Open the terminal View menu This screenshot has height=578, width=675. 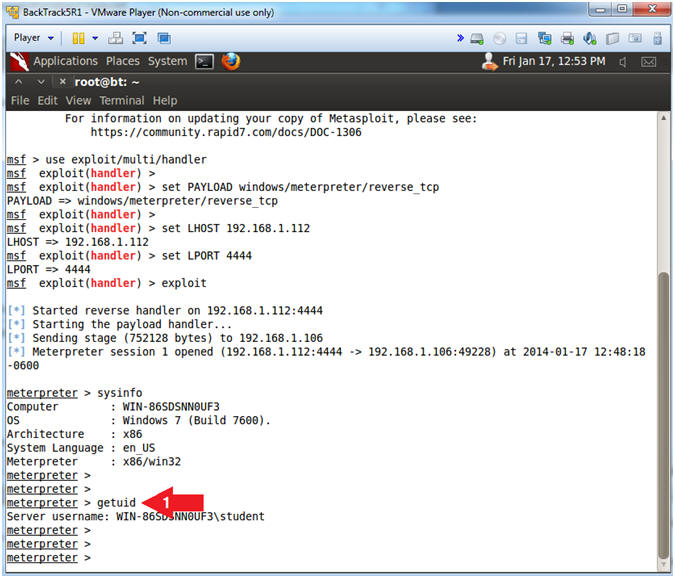[x=78, y=100]
